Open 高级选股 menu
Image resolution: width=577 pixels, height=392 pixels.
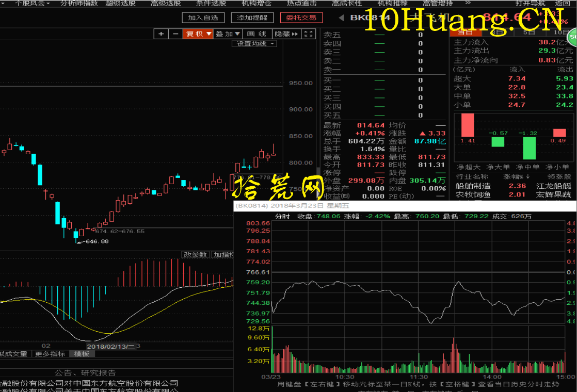(x=166, y=3)
